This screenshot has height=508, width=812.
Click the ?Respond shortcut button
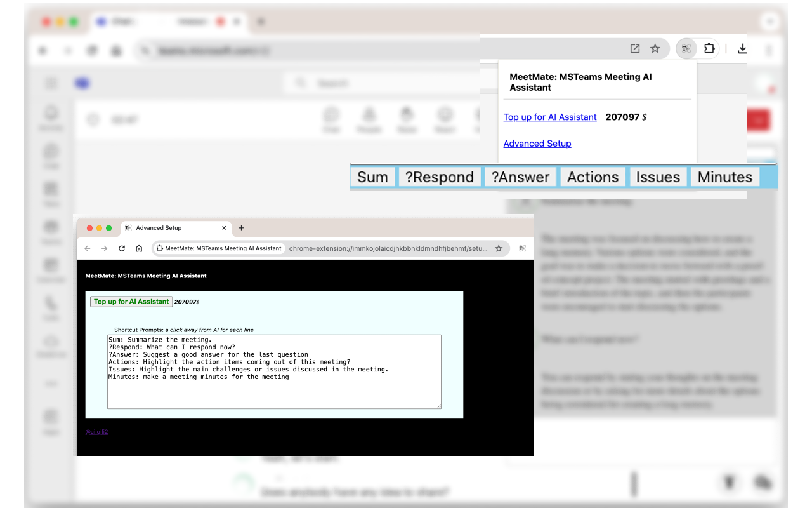point(440,177)
